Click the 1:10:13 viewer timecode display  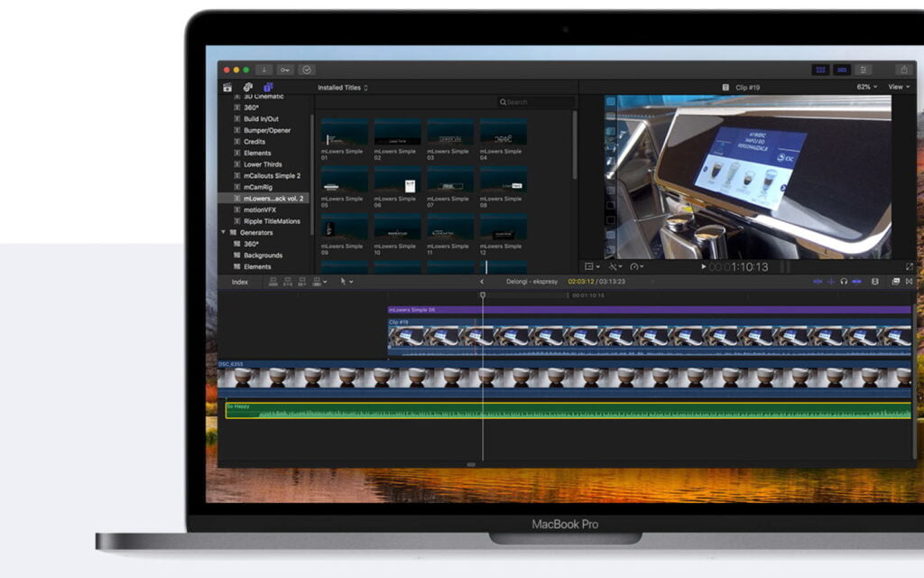click(x=739, y=267)
